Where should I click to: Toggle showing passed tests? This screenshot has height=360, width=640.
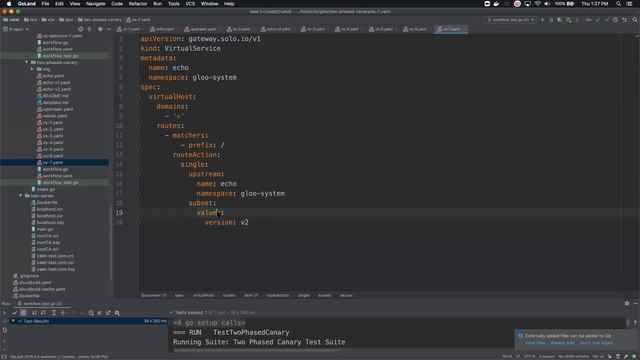[14, 313]
